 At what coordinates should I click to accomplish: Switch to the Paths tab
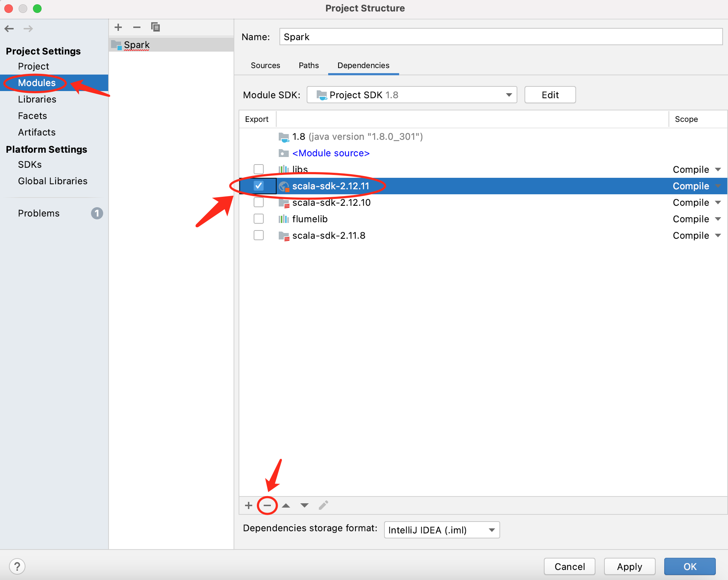(x=308, y=65)
